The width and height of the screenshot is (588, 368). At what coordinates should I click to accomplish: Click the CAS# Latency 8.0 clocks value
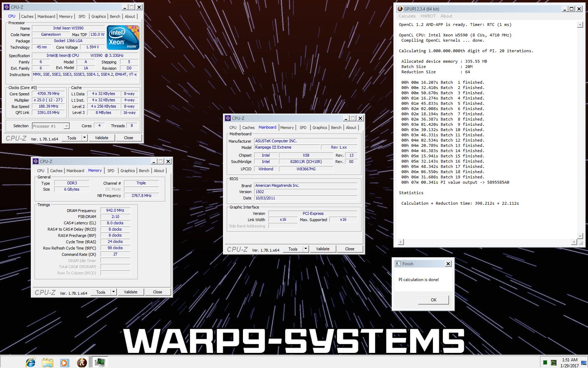pyautogui.click(x=115, y=223)
